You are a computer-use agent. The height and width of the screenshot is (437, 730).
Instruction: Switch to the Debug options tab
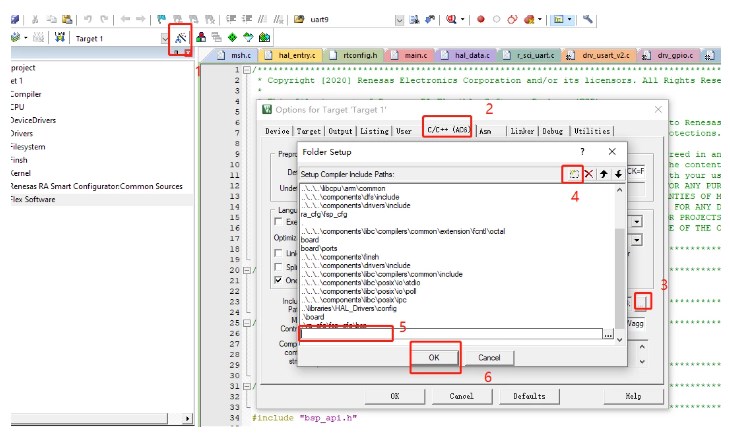[x=553, y=131]
